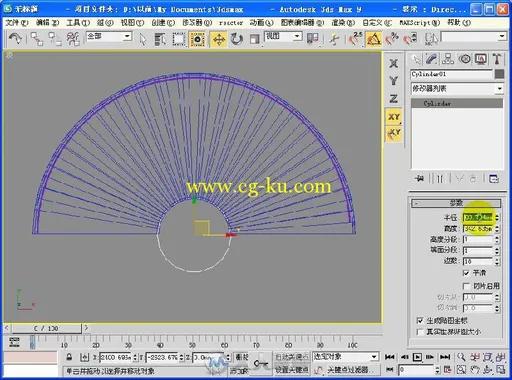
Task: Enable the 切片启用 slice checkbox
Action: 467,286
